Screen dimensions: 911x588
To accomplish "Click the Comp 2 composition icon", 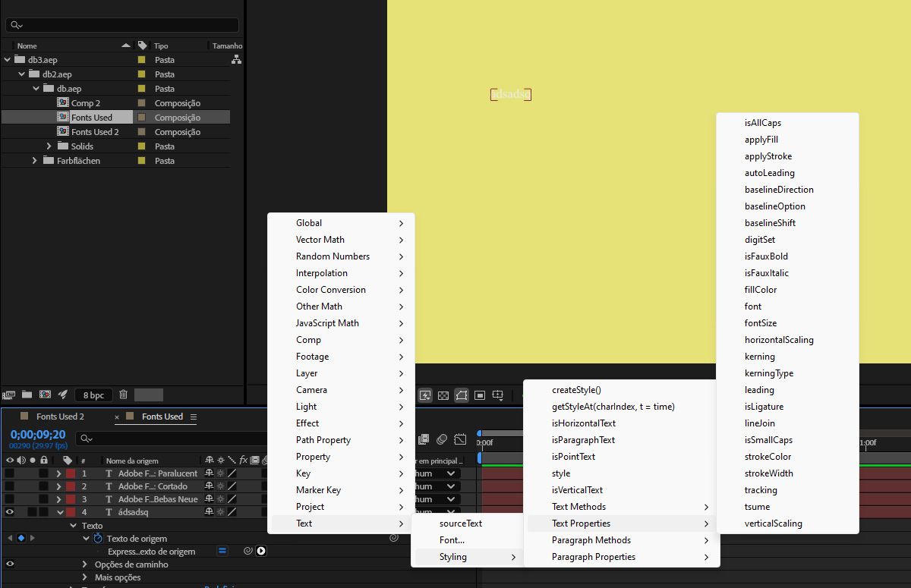I will [x=63, y=103].
